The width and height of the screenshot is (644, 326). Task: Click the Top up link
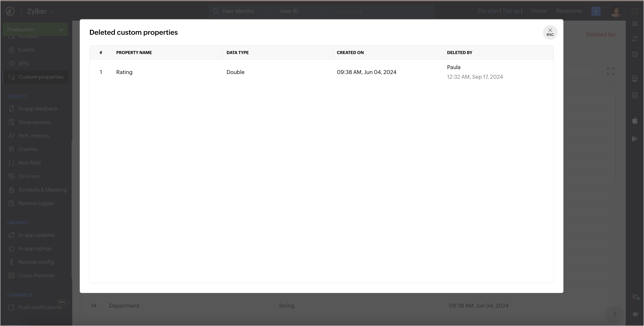point(511,11)
